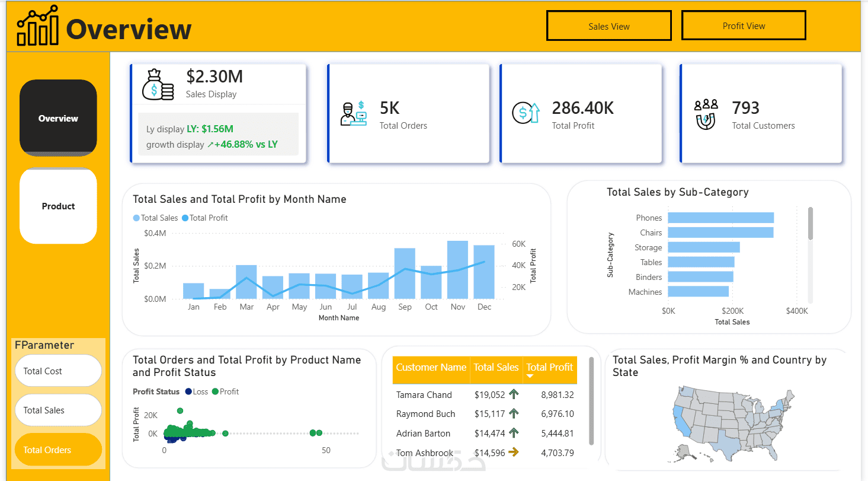Sort table by Total Sales column header
The image size is (868, 481).
497,367
